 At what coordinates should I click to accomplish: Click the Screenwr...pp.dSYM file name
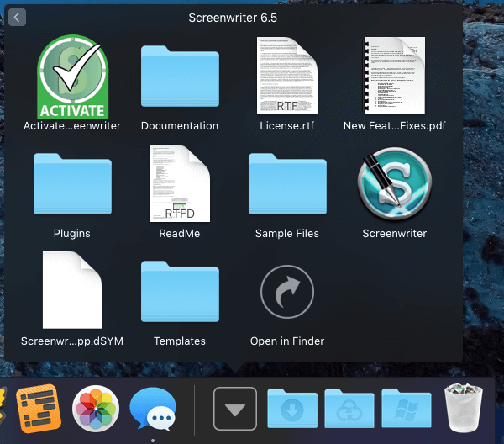click(72, 341)
